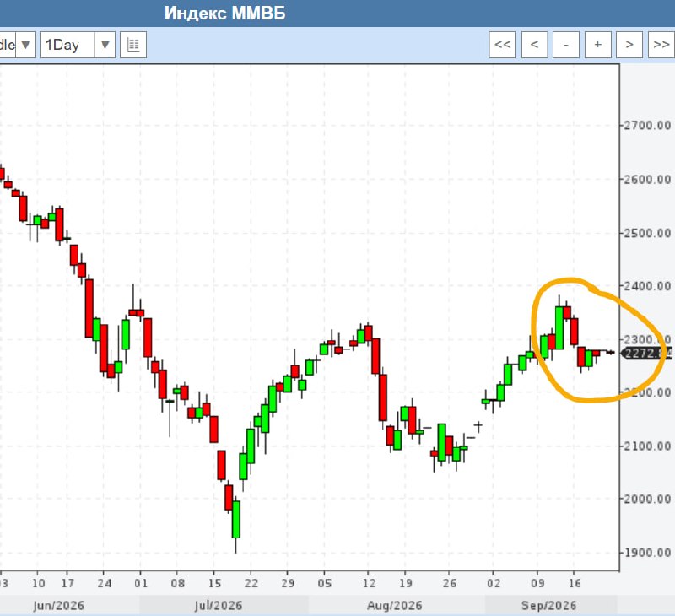Screen dimensions: 675x616
Task: Click the Jul/2026 month label
Action: [x=219, y=606]
